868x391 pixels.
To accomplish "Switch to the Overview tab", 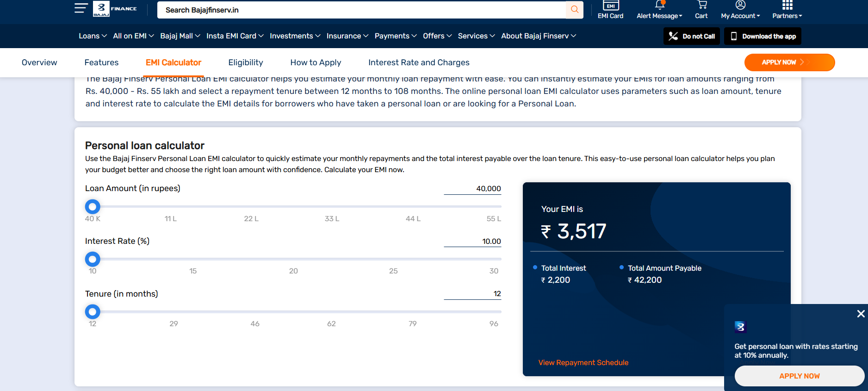I will 39,62.
